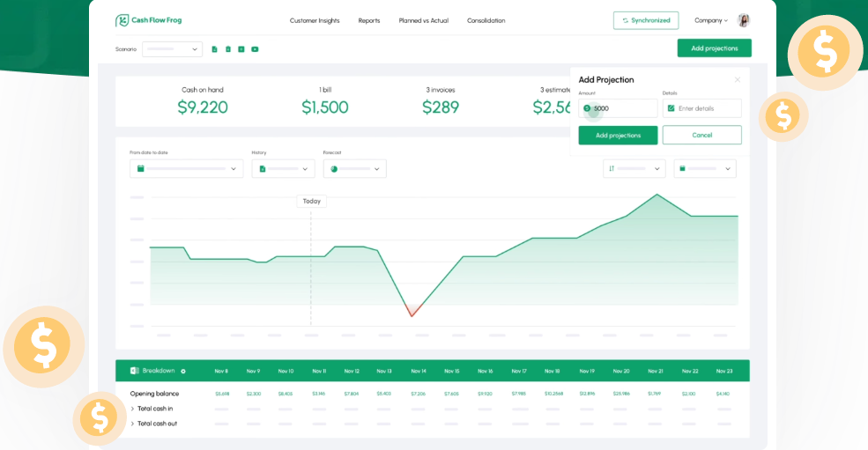Open the sort order dropdown above chart
The image size is (868, 450).
[634, 169]
